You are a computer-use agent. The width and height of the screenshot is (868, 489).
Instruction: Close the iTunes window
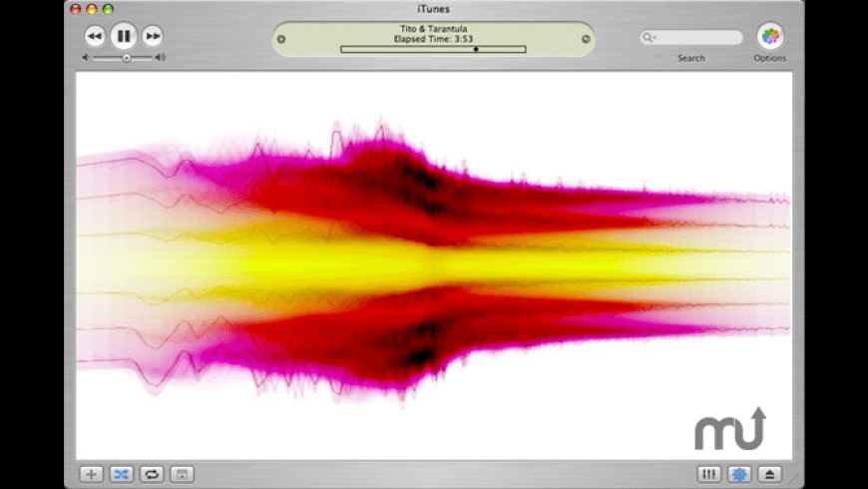click(x=76, y=9)
